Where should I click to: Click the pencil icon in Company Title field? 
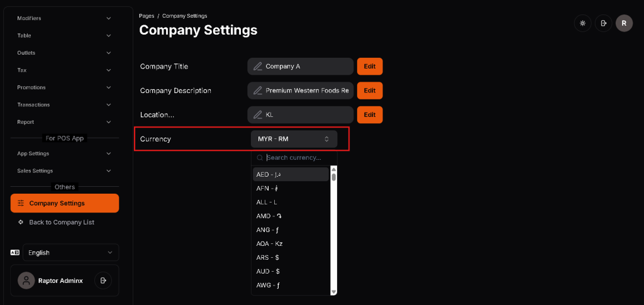257,67
